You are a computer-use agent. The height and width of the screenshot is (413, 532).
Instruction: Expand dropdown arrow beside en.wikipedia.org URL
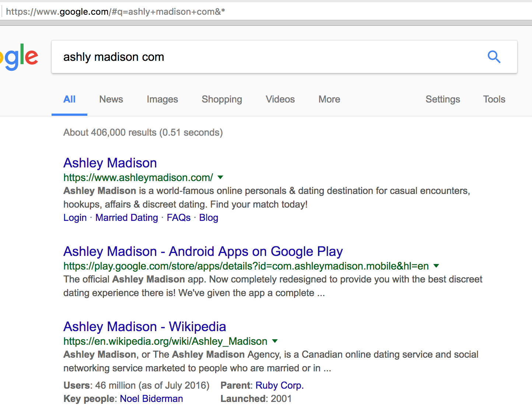coord(274,341)
